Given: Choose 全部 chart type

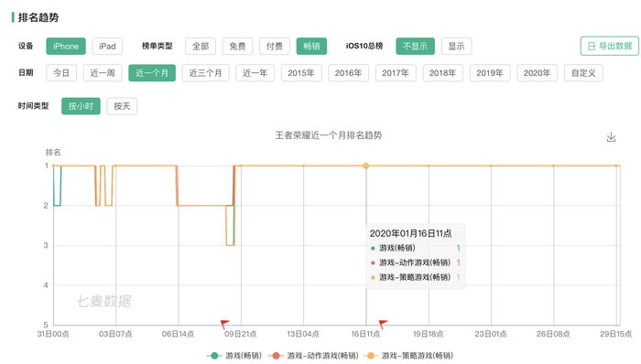Looking at the screenshot, I should coord(201,46).
